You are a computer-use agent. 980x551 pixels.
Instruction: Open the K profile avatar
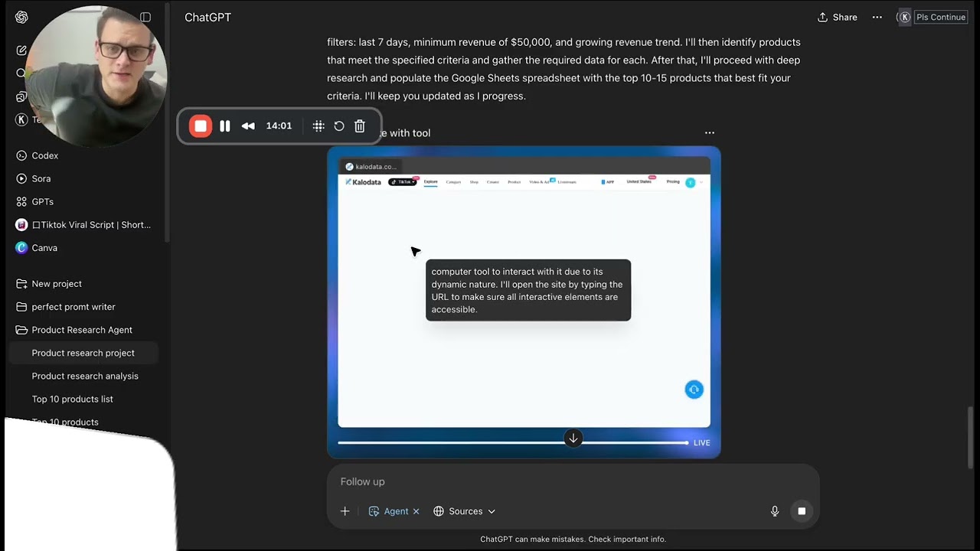point(905,17)
